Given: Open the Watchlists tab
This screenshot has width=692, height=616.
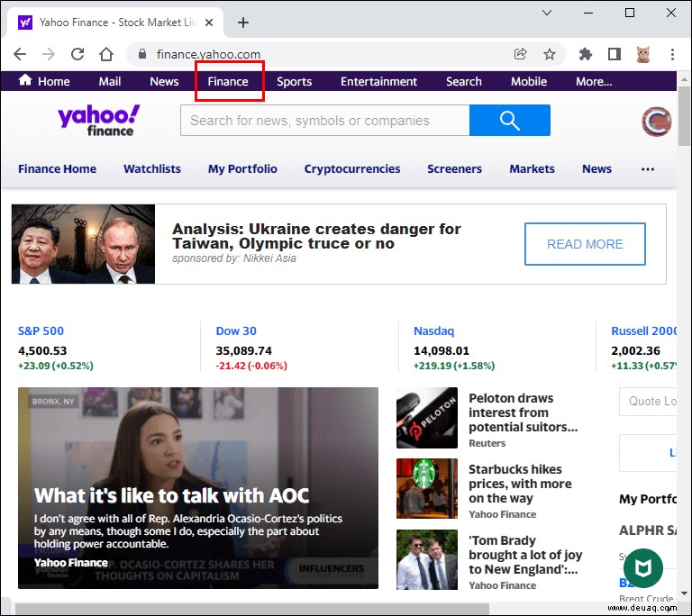Looking at the screenshot, I should 152,169.
